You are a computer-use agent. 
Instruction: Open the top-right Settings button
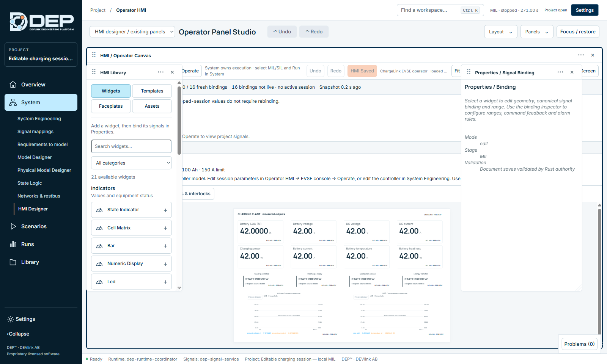585,10
